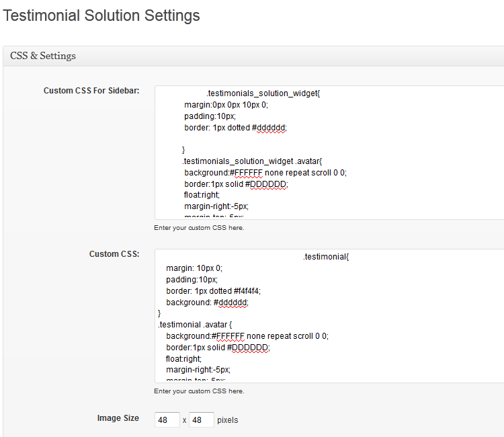Click the help text below sidebar CSS box
The image size is (504, 437).
[x=199, y=228]
